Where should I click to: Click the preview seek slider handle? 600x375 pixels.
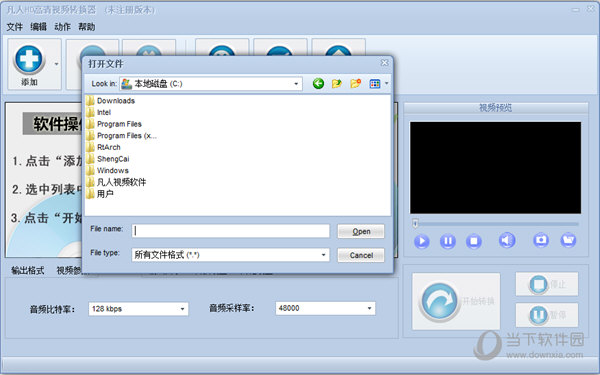point(415,223)
